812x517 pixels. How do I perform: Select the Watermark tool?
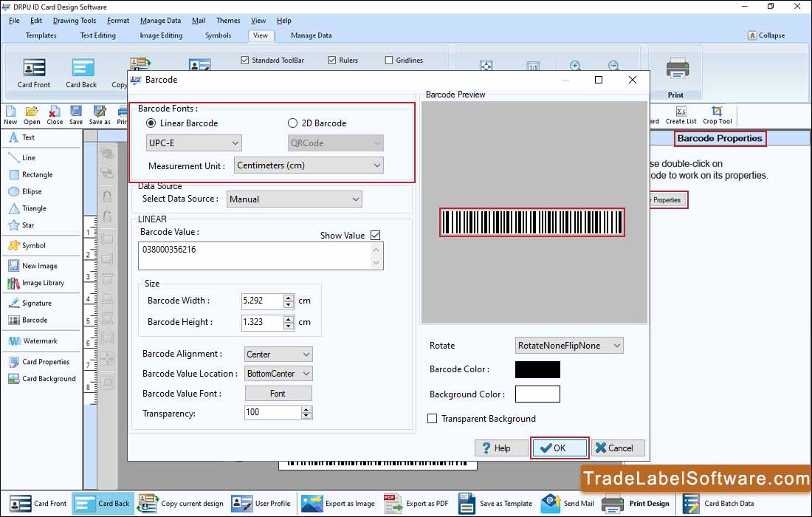pyautogui.click(x=32, y=341)
